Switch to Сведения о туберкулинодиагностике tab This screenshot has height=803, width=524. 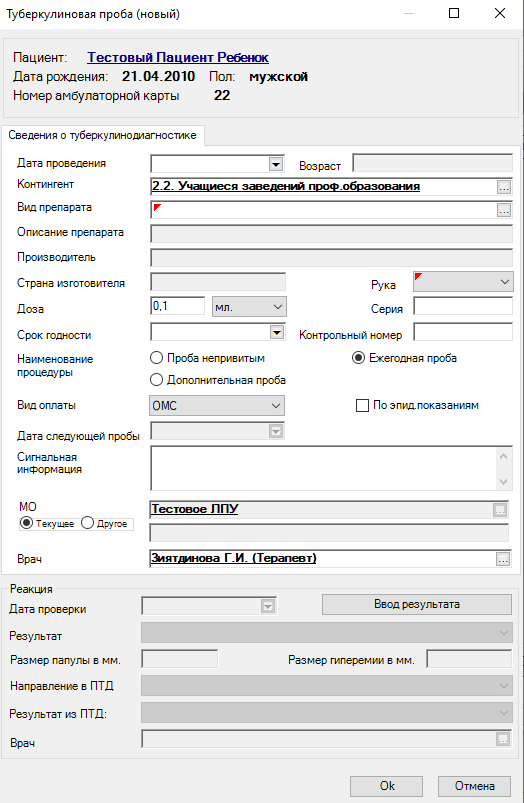[102, 136]
